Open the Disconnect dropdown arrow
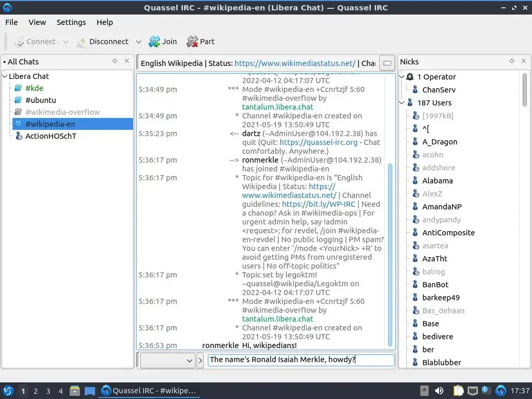This screenshot has height=399, width=532. click(138, 42)
